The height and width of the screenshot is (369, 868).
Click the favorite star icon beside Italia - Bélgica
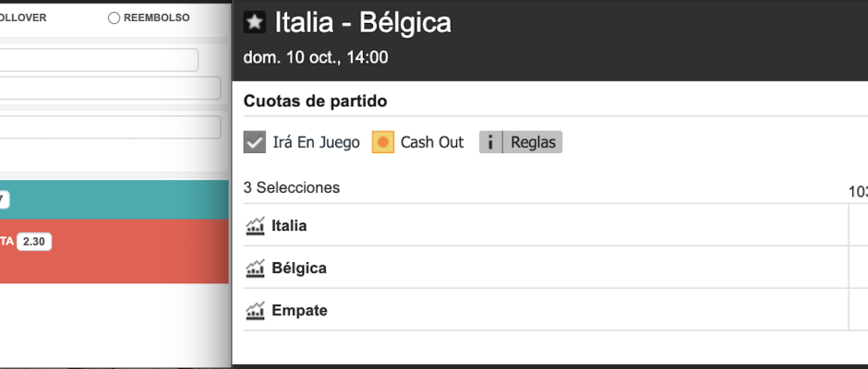(x=255, y=22)
